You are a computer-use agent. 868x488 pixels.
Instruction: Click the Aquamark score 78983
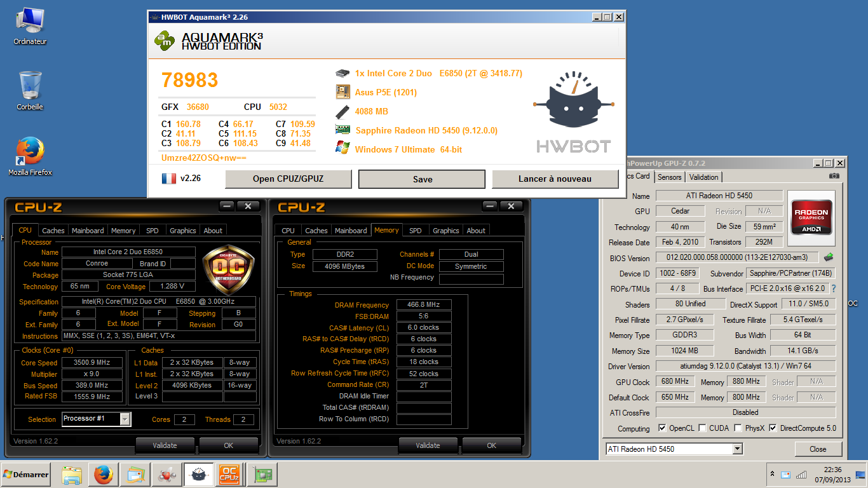pyautogui.click(x=189, y=80)
